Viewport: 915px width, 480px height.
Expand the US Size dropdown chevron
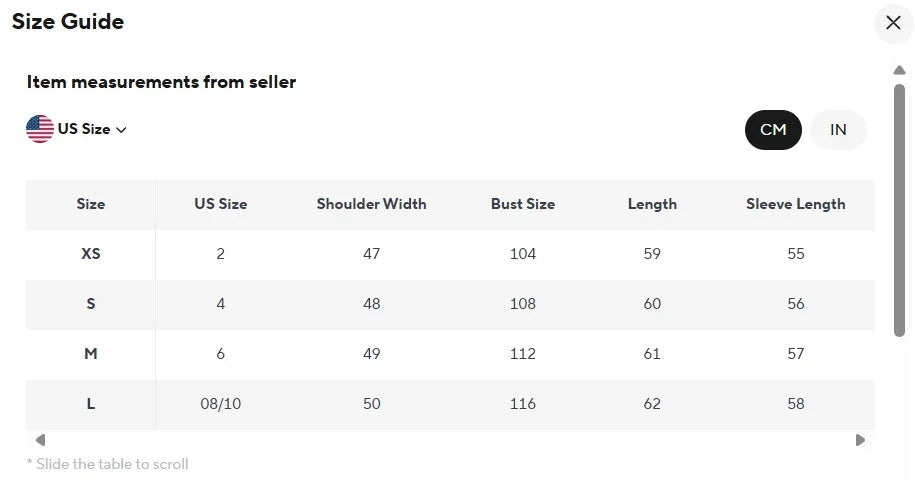point(122,130)
